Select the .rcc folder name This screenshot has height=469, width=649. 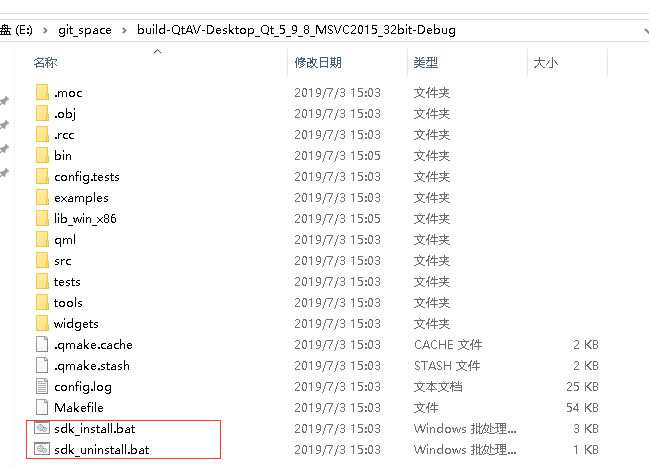64,135
